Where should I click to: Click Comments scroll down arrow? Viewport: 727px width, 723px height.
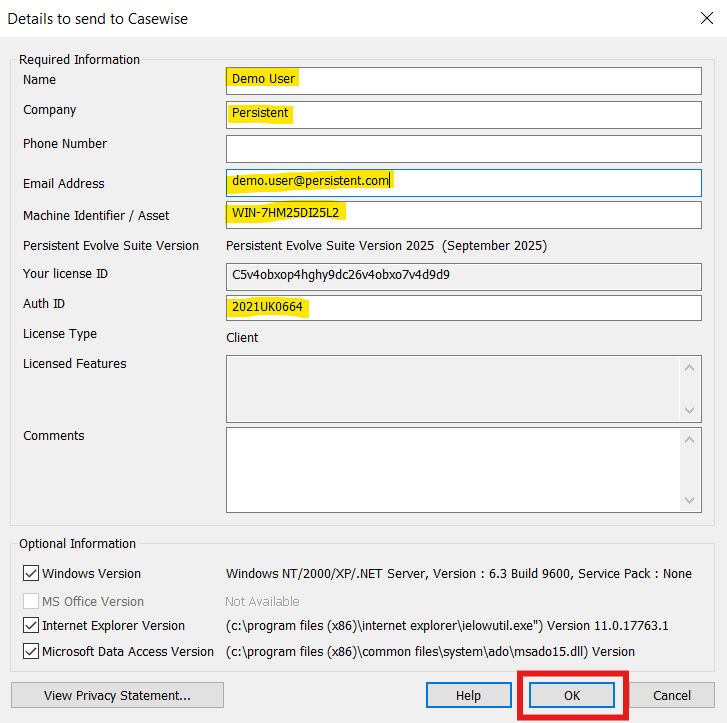point(689,500)
